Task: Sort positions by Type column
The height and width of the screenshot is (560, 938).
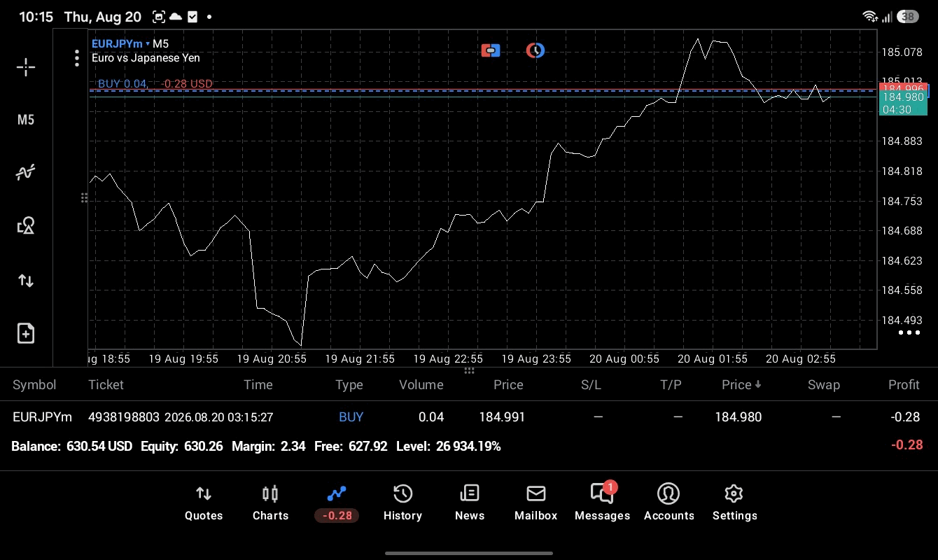Action: click(x=349, y=385)
